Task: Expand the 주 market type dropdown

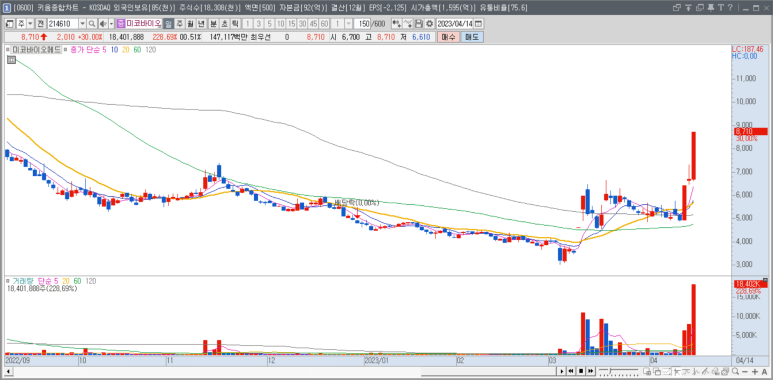Action: click(x=30, y=24)
